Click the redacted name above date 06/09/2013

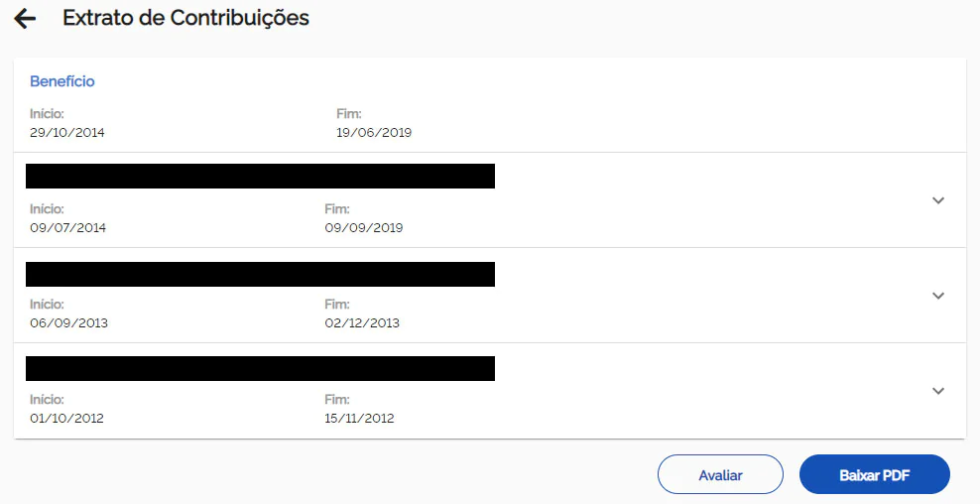[x=260, y=274]
